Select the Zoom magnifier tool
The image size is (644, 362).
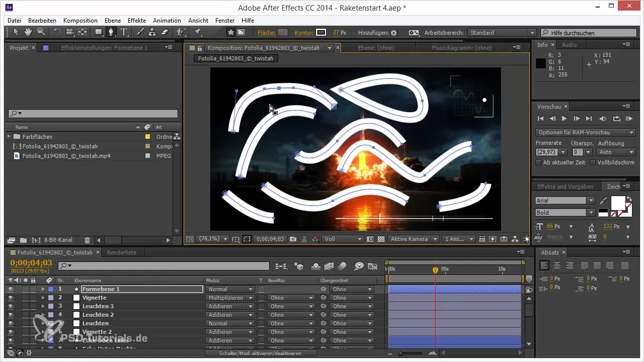click(x=40, y=32)
